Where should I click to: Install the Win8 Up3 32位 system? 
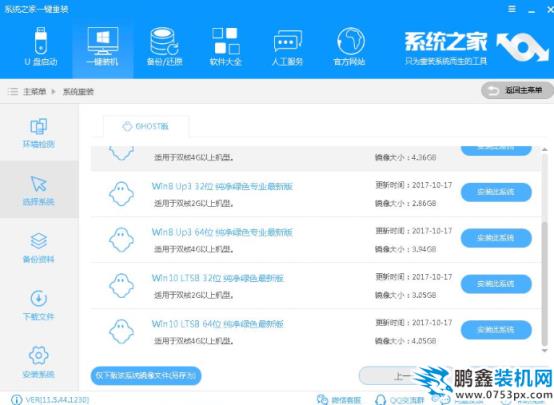point(496,192)
